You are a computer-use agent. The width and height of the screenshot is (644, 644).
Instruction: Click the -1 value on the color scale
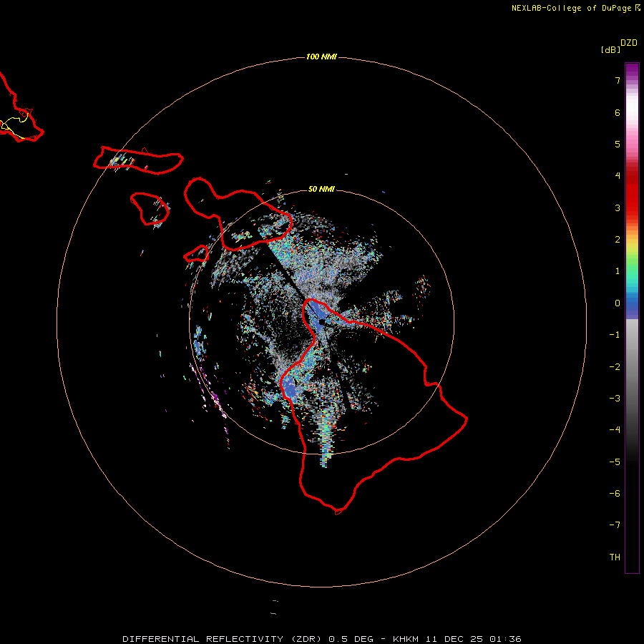(615, 335)
